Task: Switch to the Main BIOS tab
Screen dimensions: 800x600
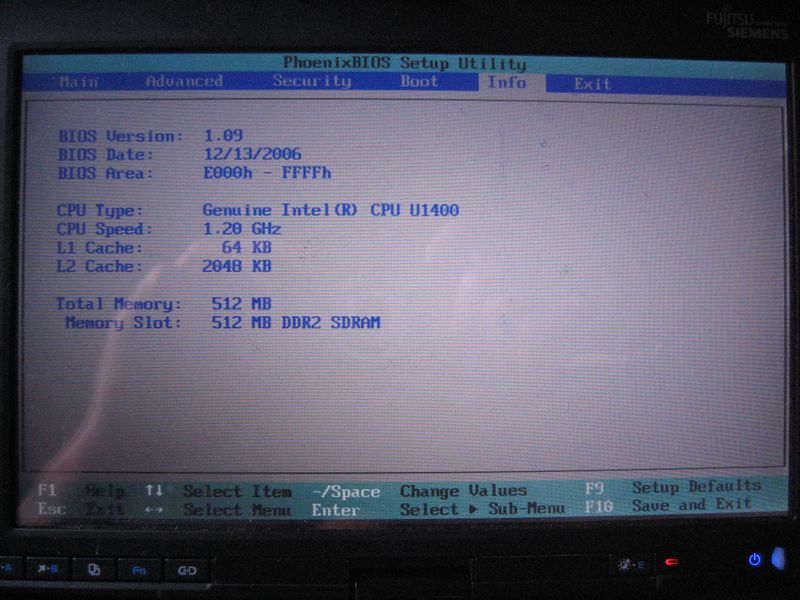Action: pyautogui.click(x=78, y=82)
